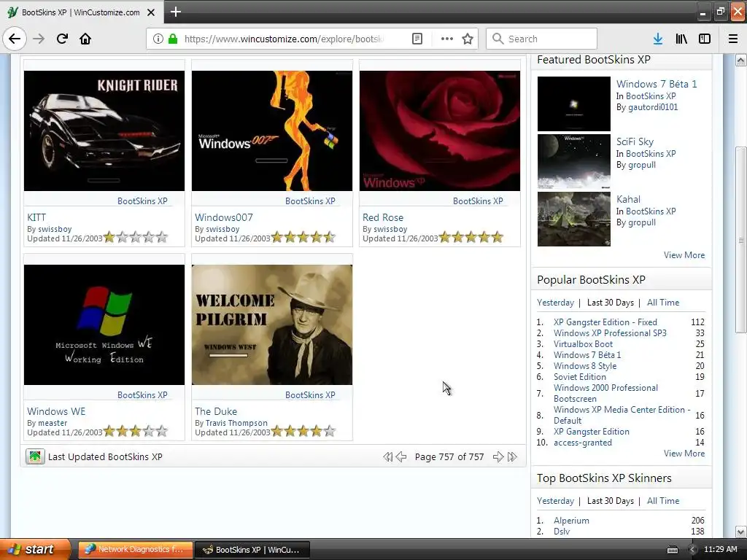The image size is (747, 560).
Task: Click the browser forward arrow
Action: point(39,39)
